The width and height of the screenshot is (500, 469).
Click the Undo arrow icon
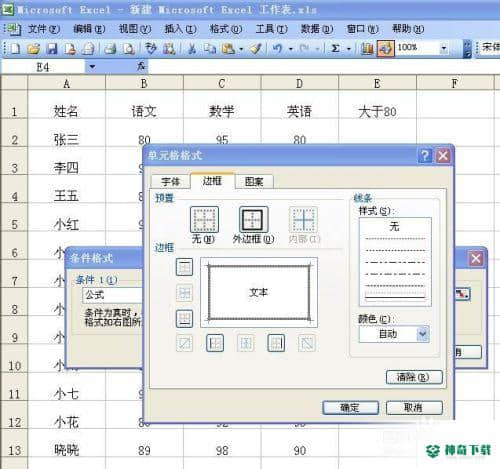tap(277, 49)
